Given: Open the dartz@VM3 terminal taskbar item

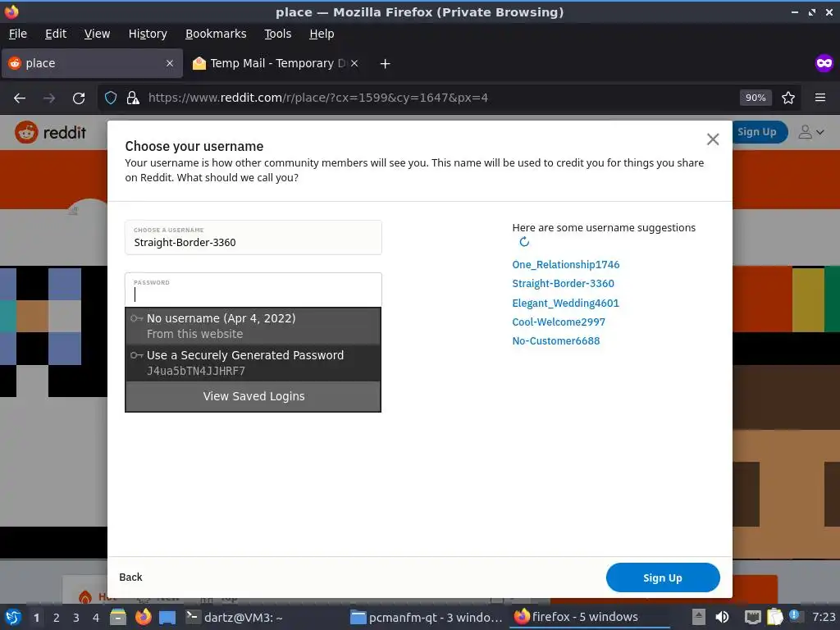Looking at the screenshot, I should coord(234,617).
